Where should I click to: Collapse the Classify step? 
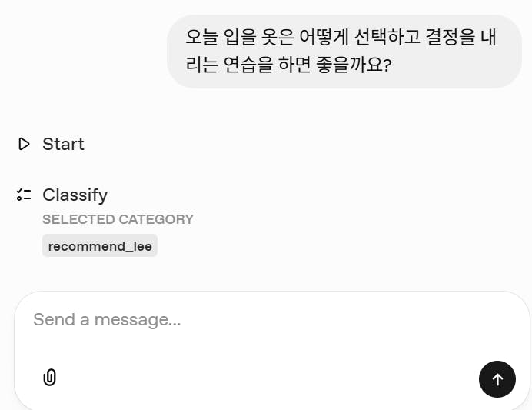point(75,195)
